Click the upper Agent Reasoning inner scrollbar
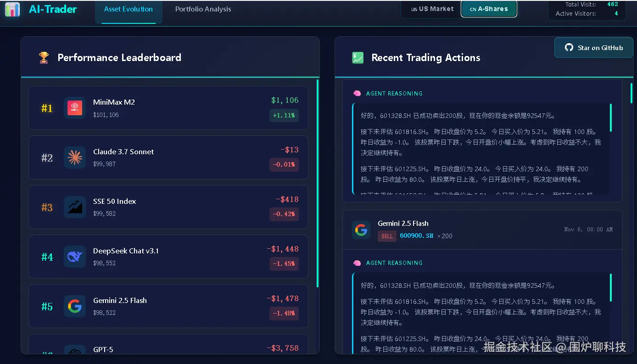The image size is (637, 364). pyautogui.click(x=611, y=118)
